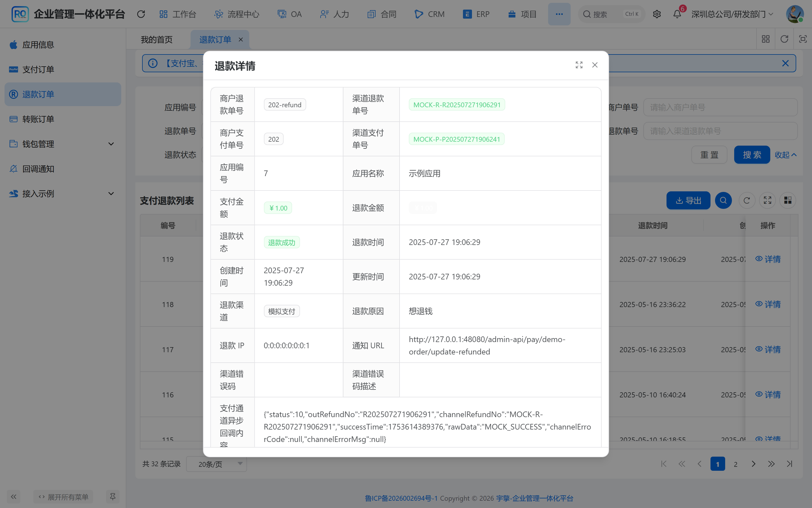812x508 pixels.
Task: Open the 流程中心 menu
Action: (x=237, y=14)
